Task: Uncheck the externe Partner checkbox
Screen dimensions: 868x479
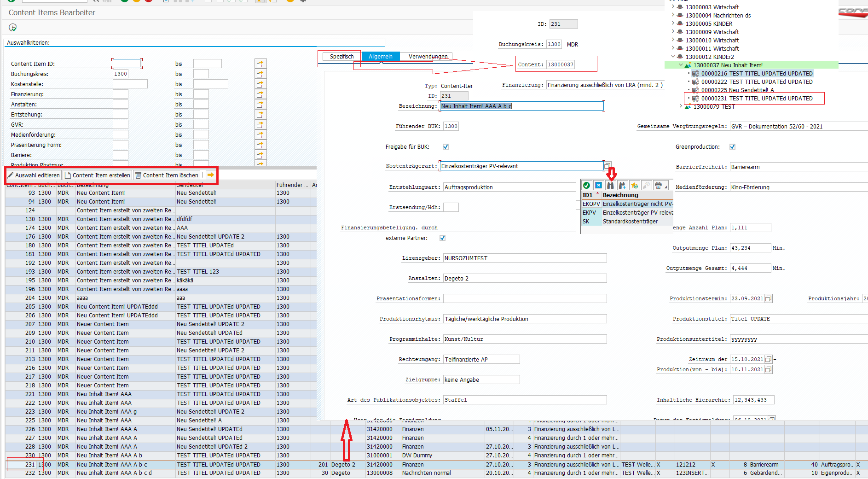Action: (x=442, y=238)
